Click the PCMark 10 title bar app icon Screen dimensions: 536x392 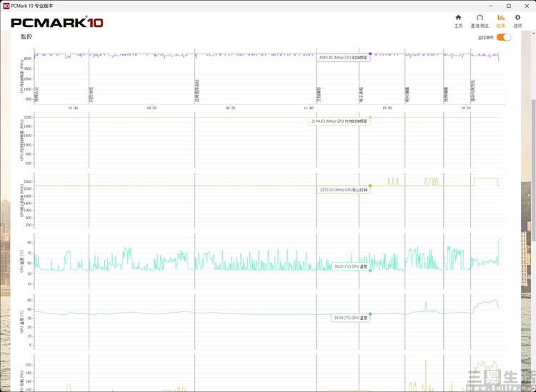click(x=6, y=6)
